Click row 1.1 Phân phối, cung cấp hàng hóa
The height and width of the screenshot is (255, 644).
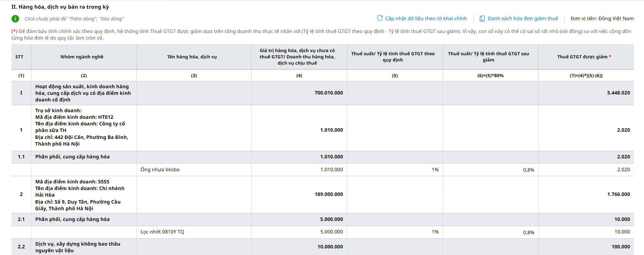[323, 157]
